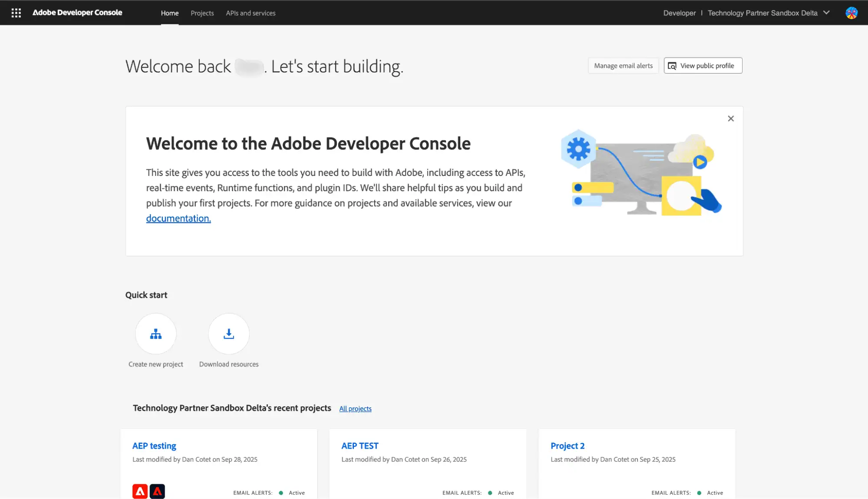Click the Manage email alerts button
This screenshot has width=868, height=499.
623,66
